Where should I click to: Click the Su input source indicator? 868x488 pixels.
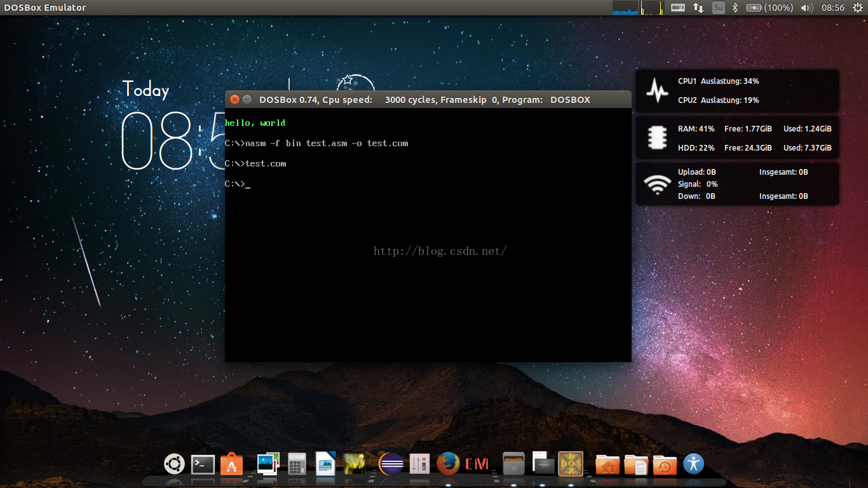point(718,8)
